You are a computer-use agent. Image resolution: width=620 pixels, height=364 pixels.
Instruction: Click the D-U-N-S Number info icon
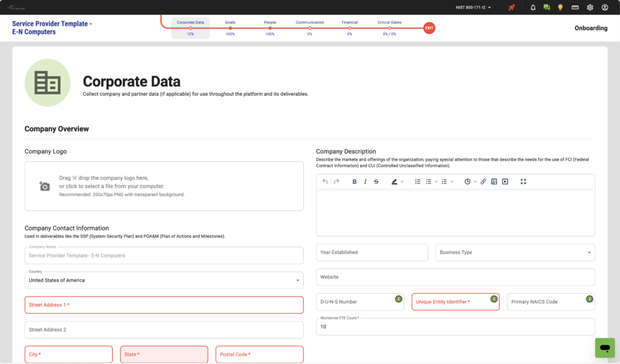pyautogui.click(x=398, y=299)
